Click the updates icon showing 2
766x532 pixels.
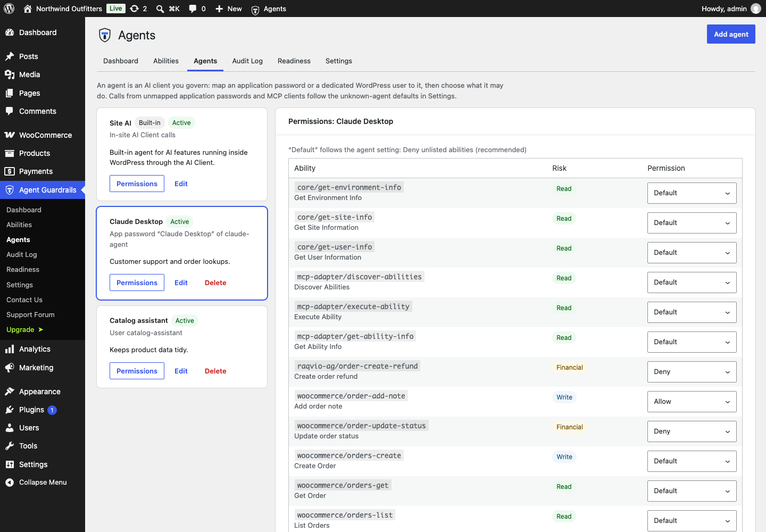138,9
